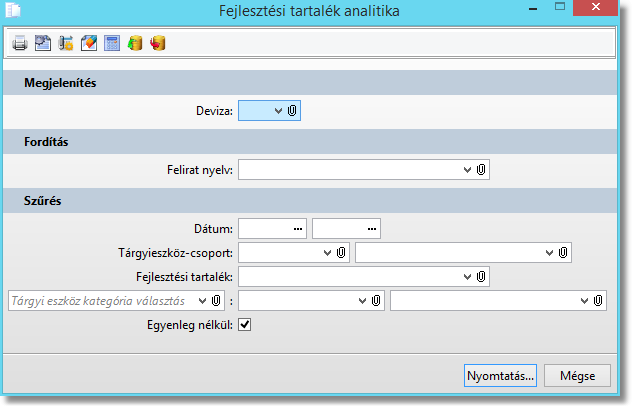Expand the first Tárgyieszköz-csoport dropdown

click(x=327, y=253)
